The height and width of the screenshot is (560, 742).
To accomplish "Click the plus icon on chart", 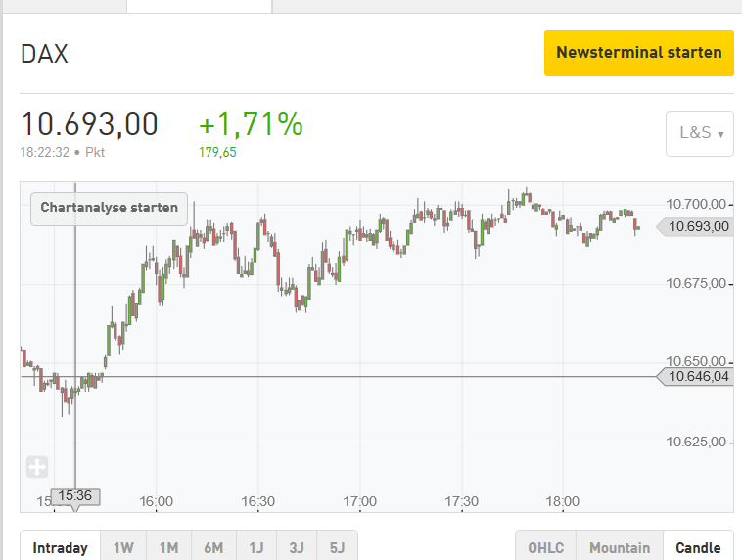I will (37, 468).
